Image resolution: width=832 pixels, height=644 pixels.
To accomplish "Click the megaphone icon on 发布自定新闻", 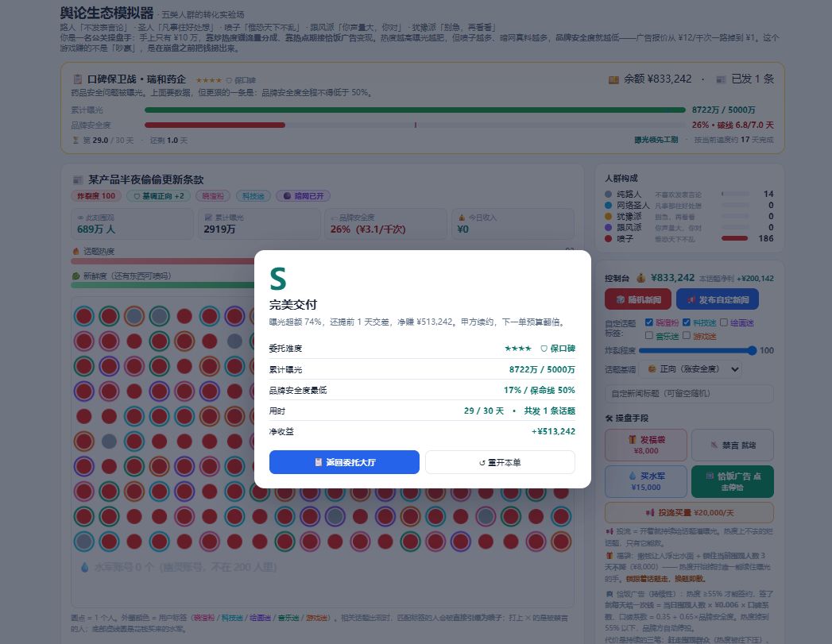I will 691,300.
